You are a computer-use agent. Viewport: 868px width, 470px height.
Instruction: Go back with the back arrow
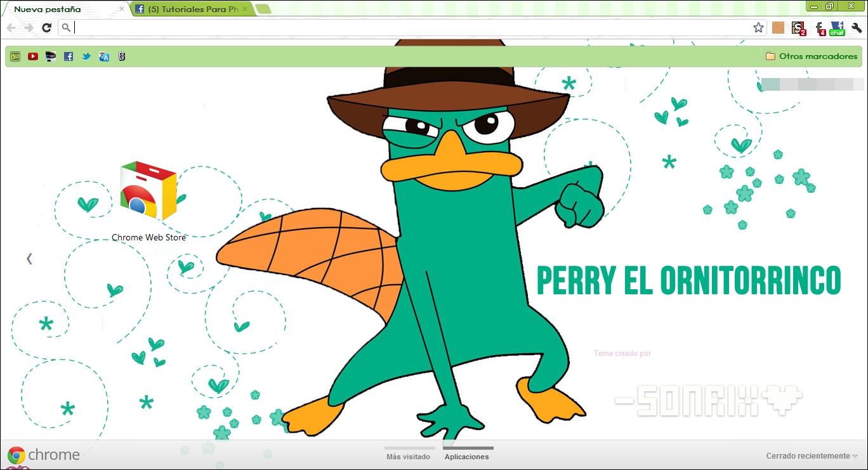(x=11, y=28)
